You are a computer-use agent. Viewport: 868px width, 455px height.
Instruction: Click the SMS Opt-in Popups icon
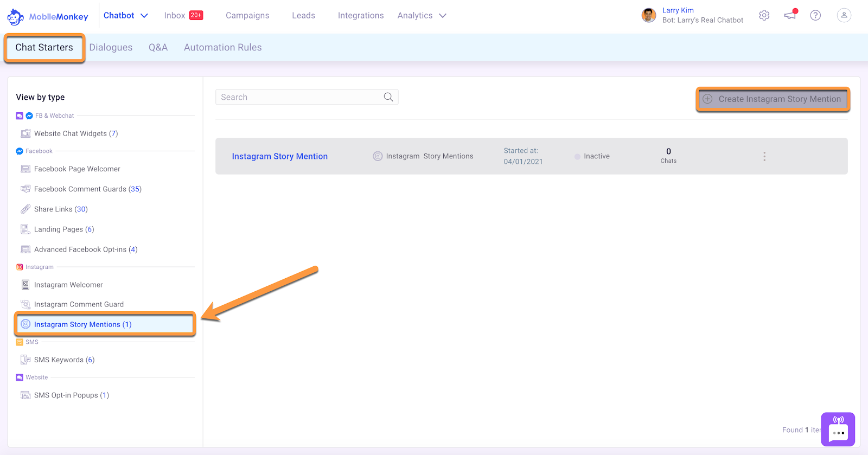[x=25, y=395]
